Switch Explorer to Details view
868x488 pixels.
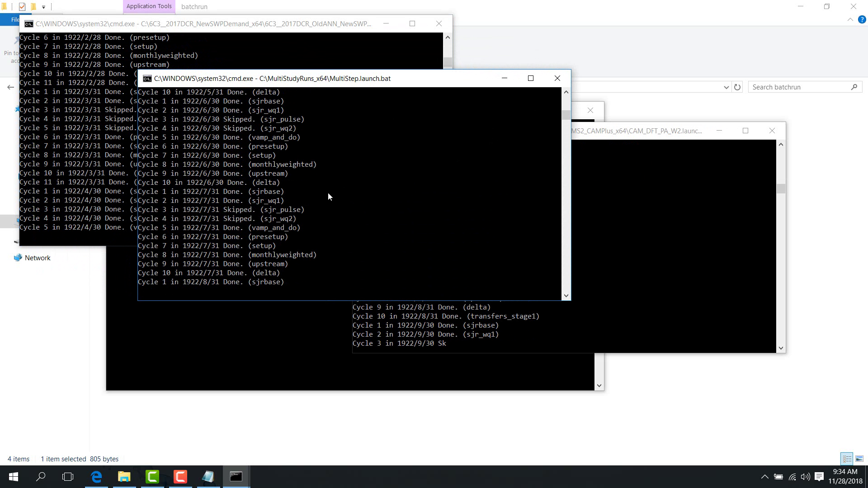tap(847, 459)
